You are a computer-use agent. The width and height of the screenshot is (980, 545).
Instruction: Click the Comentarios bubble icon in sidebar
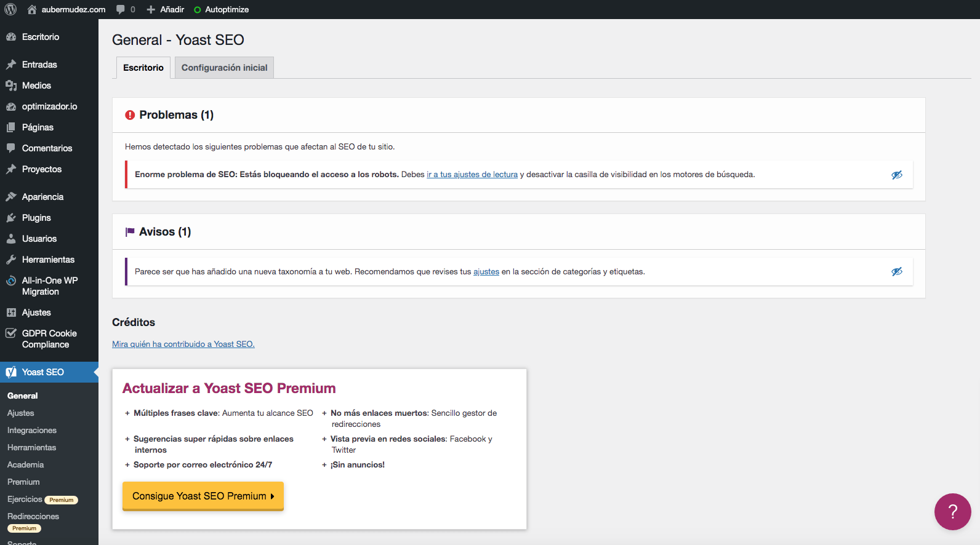point(11,148)
